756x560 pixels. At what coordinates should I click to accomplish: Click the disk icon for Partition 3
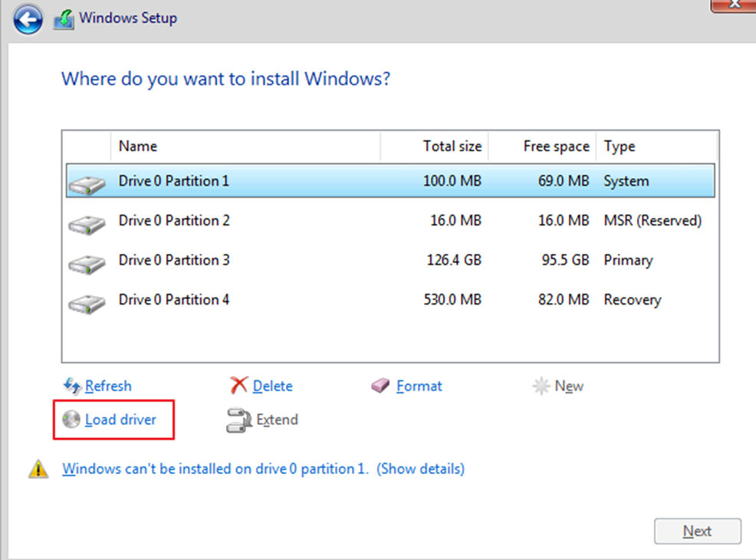pos(87,265)
